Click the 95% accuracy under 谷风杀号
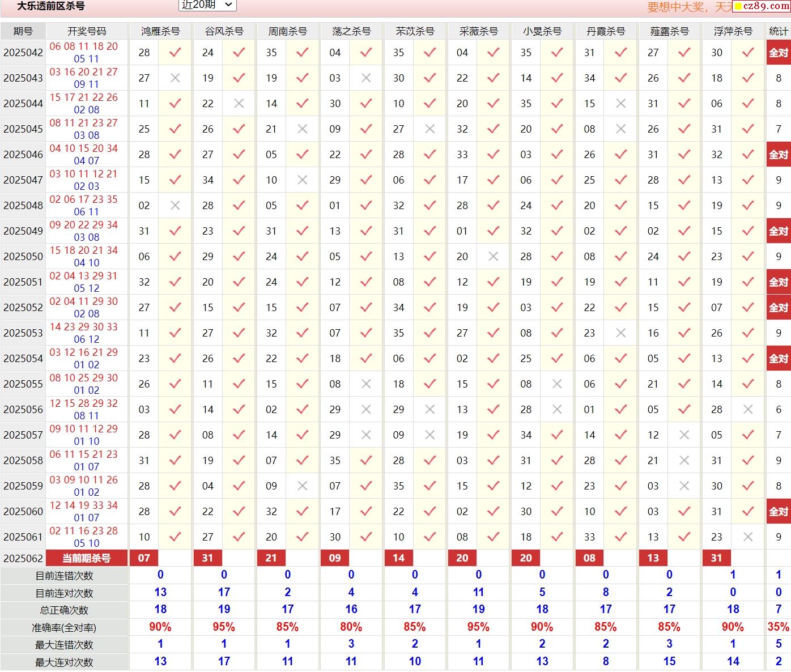 click(224, 627)
